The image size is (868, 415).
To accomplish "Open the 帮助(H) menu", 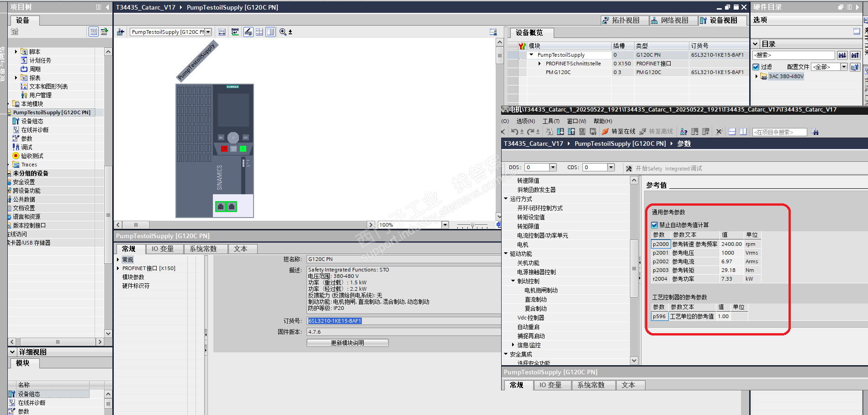I will click(x=603, y=121).
